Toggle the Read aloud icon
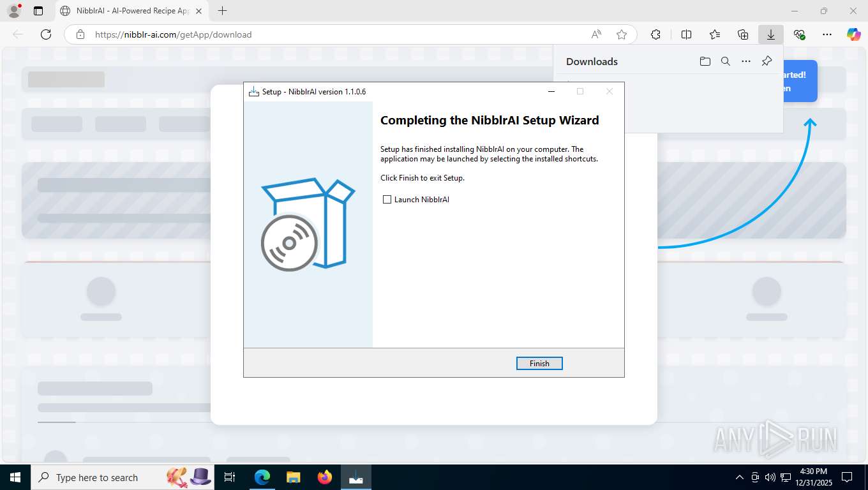 pos(596,34)
